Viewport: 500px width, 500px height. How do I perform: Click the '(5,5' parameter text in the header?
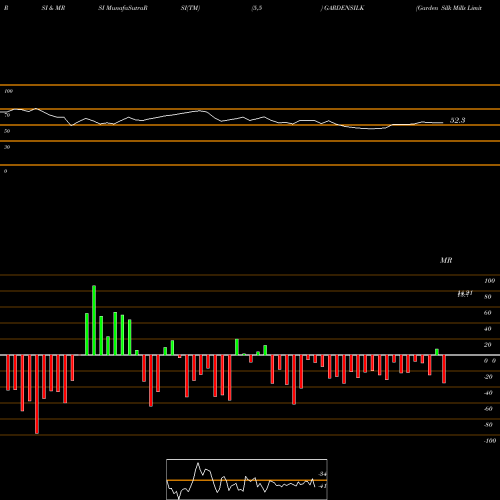(x=257, y=8)
